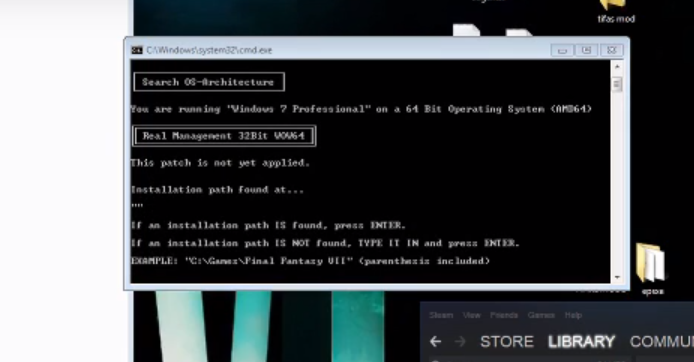The image size is (694, 362).
Task: Click the 'Search OS-Architecture' boxed heading
Action: (x=209, y=82)
